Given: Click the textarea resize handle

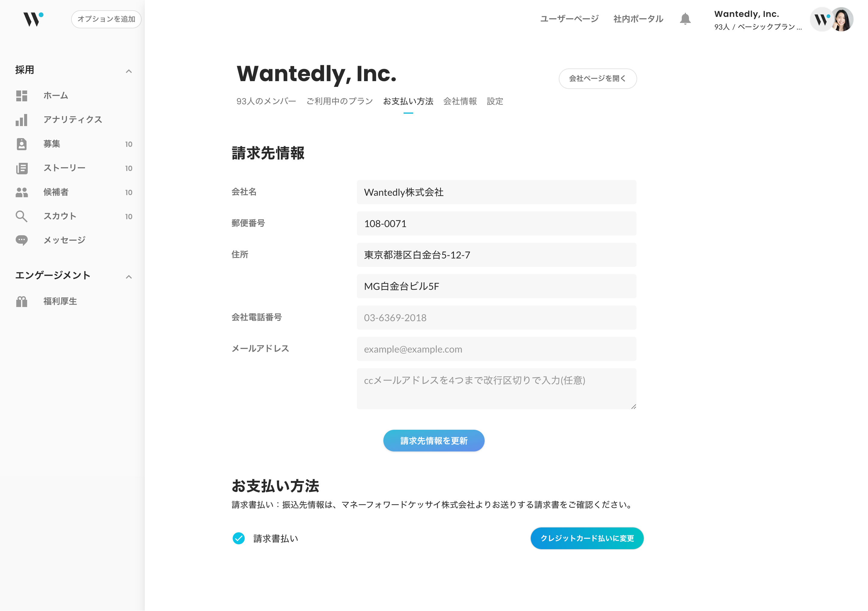Looking at the screenshot, I should pyautogui.click(x=634, y=406).
